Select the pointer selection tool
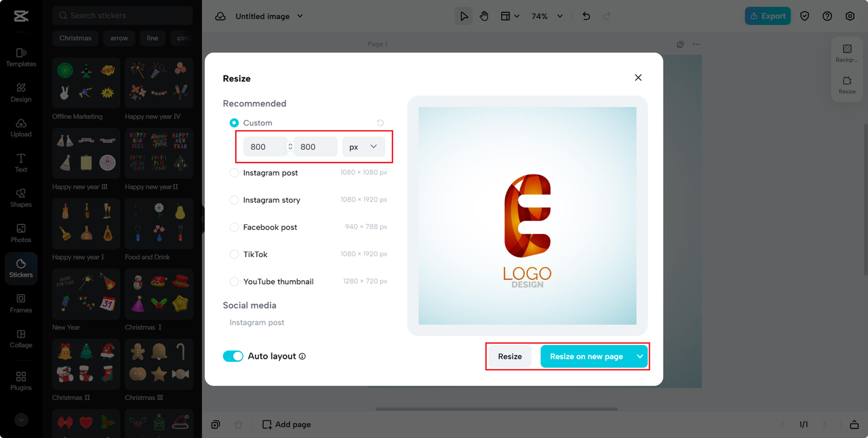 [464, 16]
